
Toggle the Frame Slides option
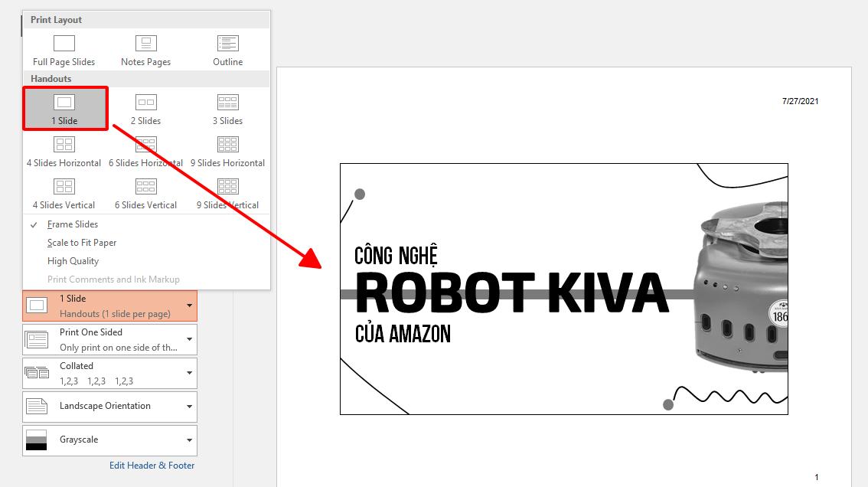(77, 224)
